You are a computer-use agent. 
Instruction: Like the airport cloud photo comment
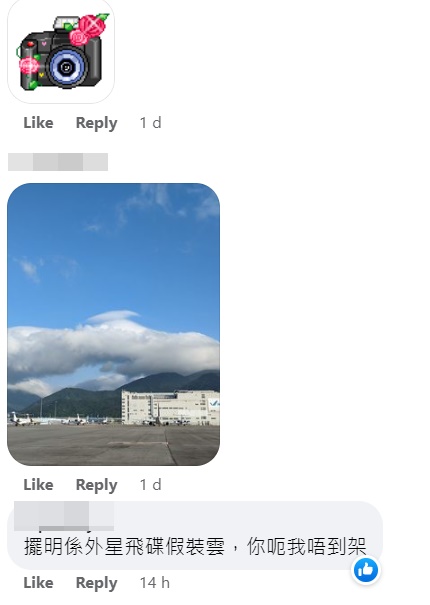[38, 485]
